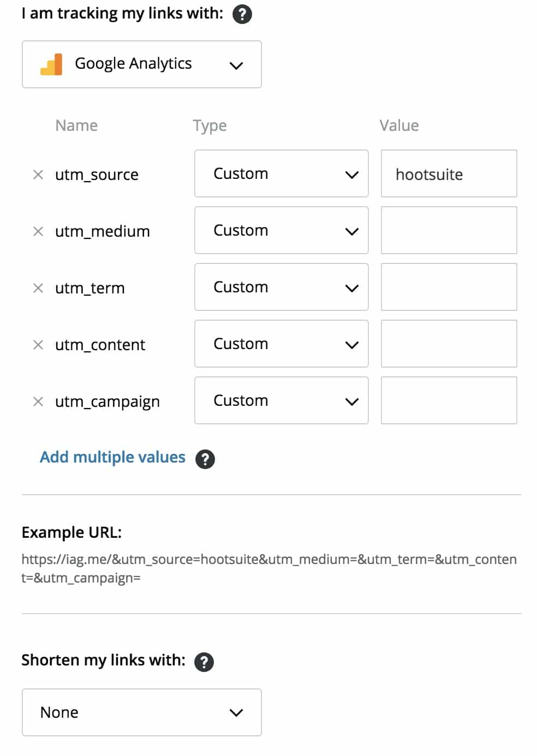Open the Google Analytics tracking dropdown
Image resolution: width=537 pixels, height=756 pixels.
coord(142,64)
